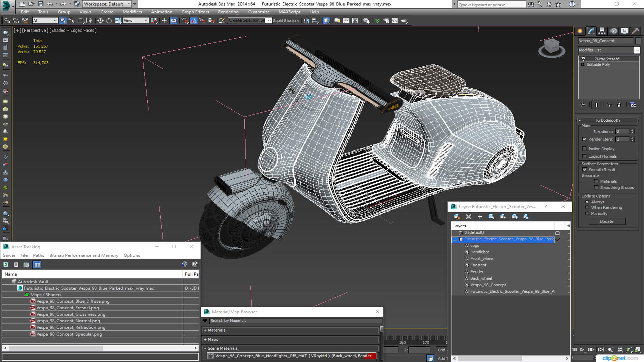Screen dimensions: 644x362
Task: Click Configure Modifier Sets icon
Action: (633, 105)
